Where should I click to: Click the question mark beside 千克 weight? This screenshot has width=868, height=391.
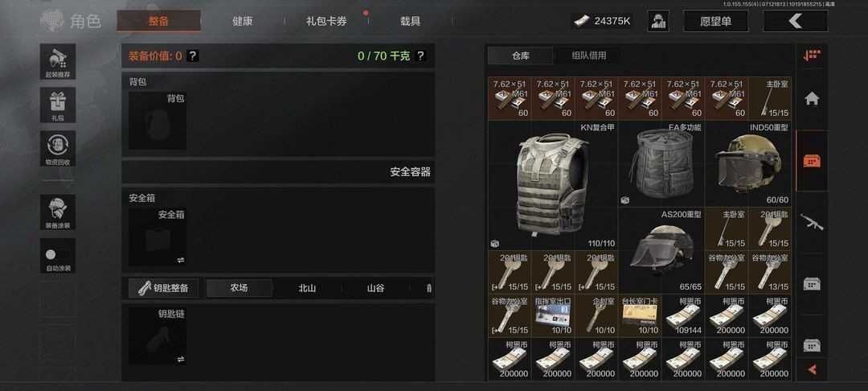tap(420, 56)
